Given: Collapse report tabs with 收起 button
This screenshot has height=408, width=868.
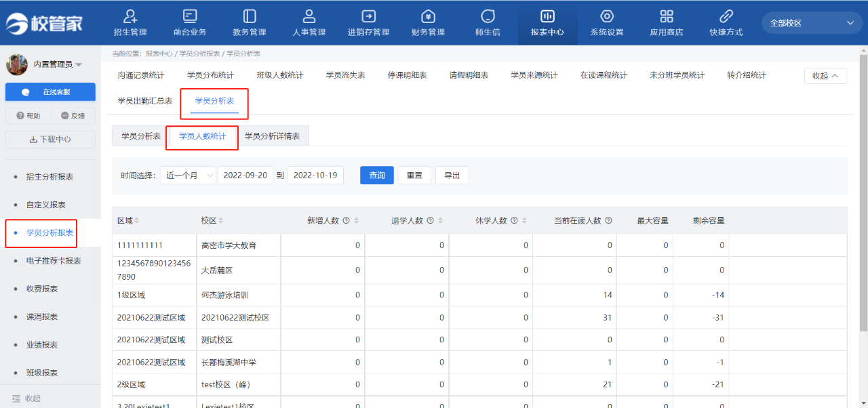Looking at the screenshot, I should click(825, 76).
